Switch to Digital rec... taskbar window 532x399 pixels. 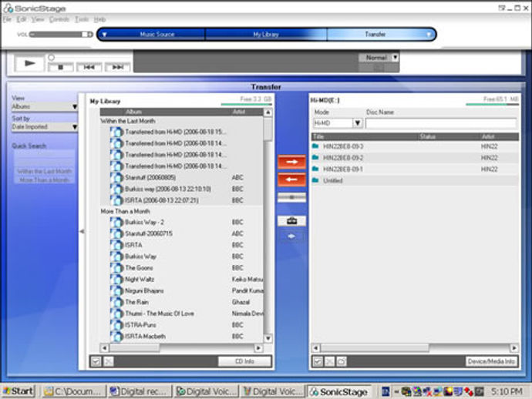140,391
